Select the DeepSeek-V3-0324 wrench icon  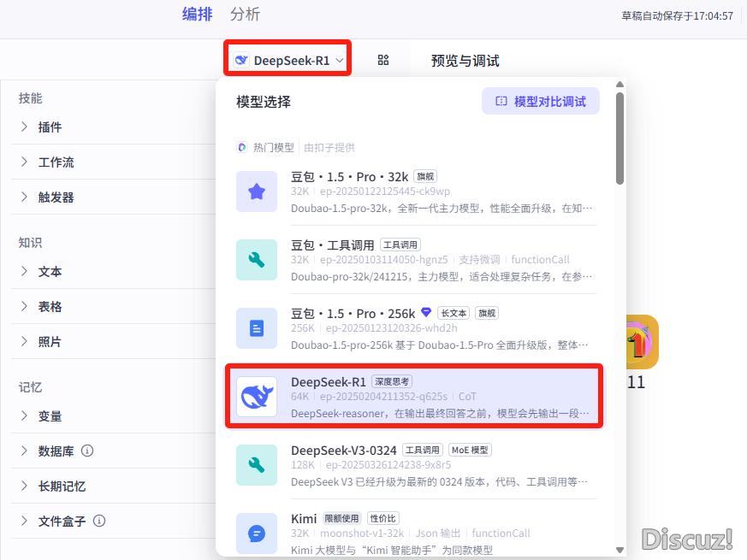coord(257,465)
